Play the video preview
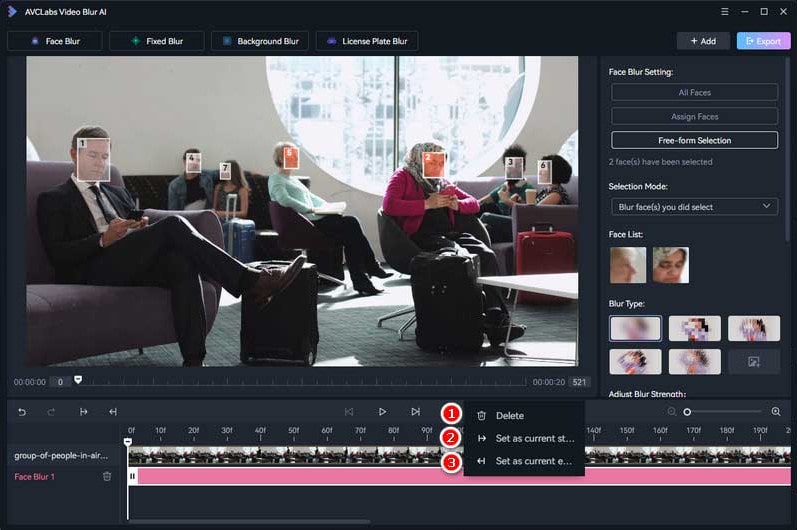Screen dimensions: 797x530 click(382, 411)
